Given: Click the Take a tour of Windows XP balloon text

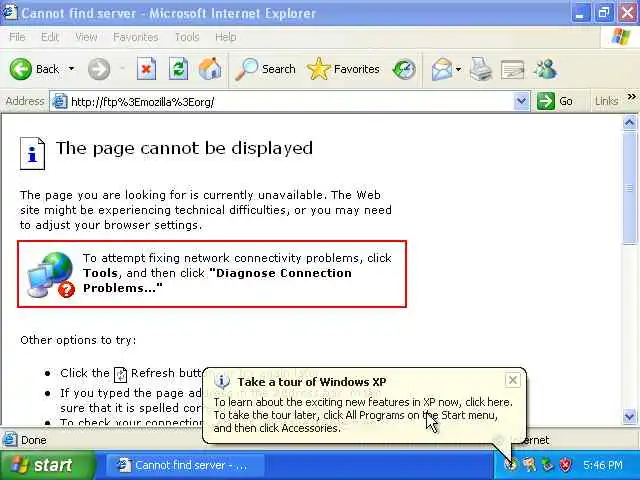Looking at the screenshot, I should click(x=312, y=382).
